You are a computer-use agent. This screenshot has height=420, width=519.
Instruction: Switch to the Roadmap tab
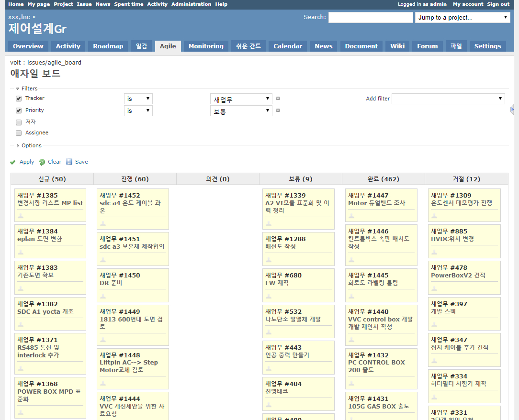pos(108,46)
